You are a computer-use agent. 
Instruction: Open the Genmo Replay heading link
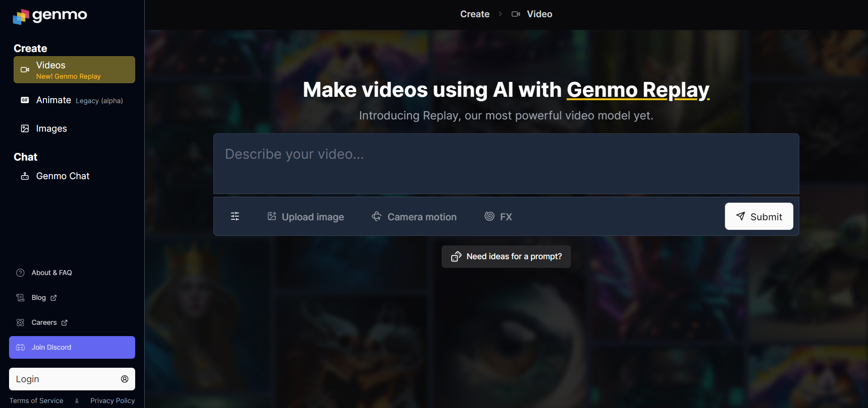coord(638,90)
